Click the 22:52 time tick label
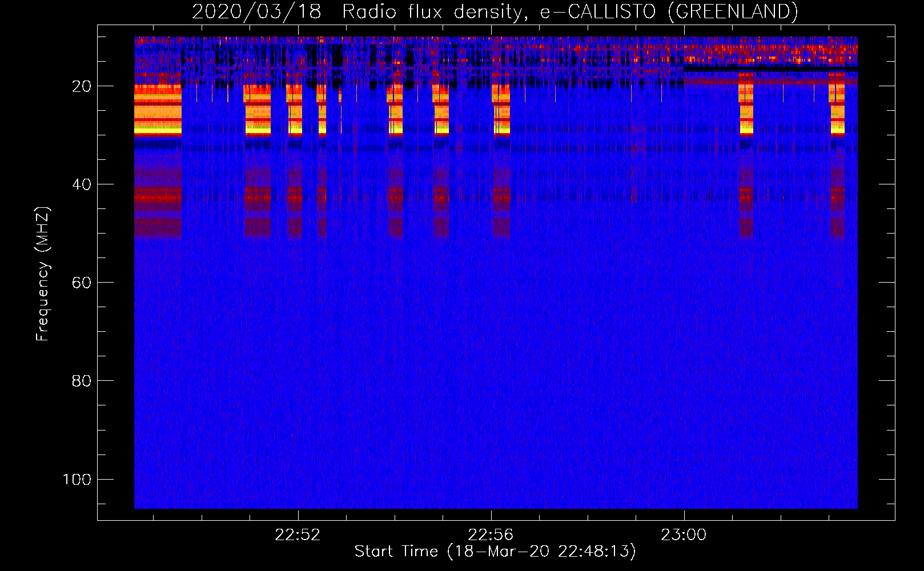This screenshot has width=924, height=571. (x=298, y=534)
